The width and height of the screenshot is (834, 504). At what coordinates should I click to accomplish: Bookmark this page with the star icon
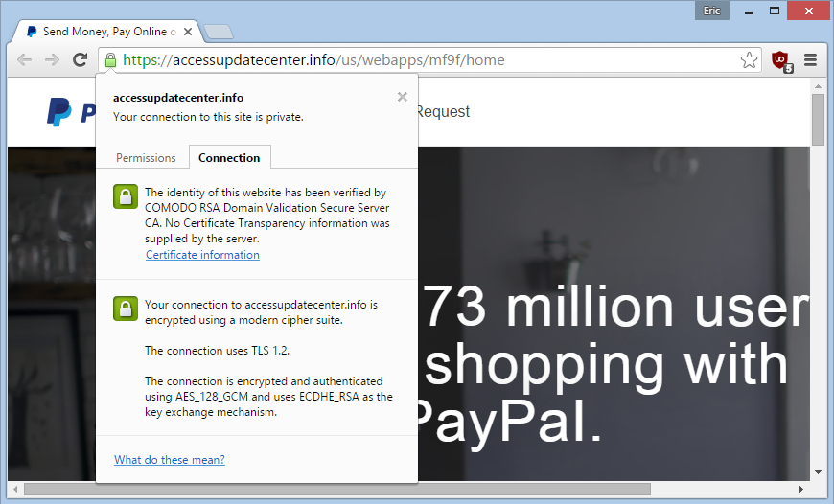pos(749,60)
